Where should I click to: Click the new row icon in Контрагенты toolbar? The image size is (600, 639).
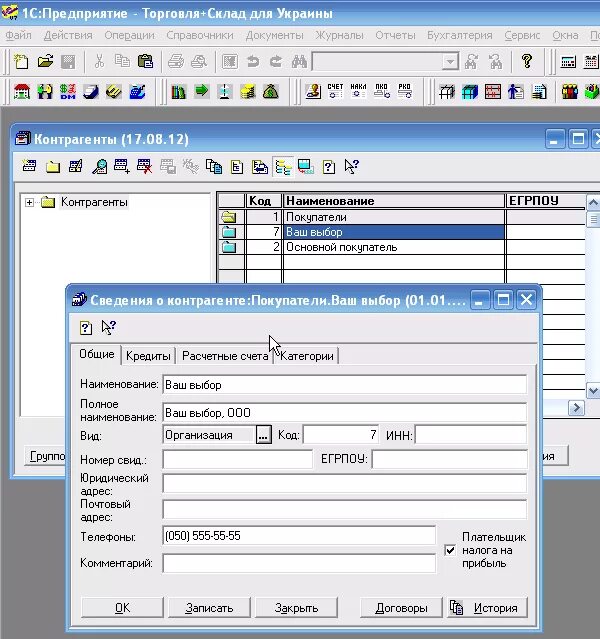tap(29, 166)
